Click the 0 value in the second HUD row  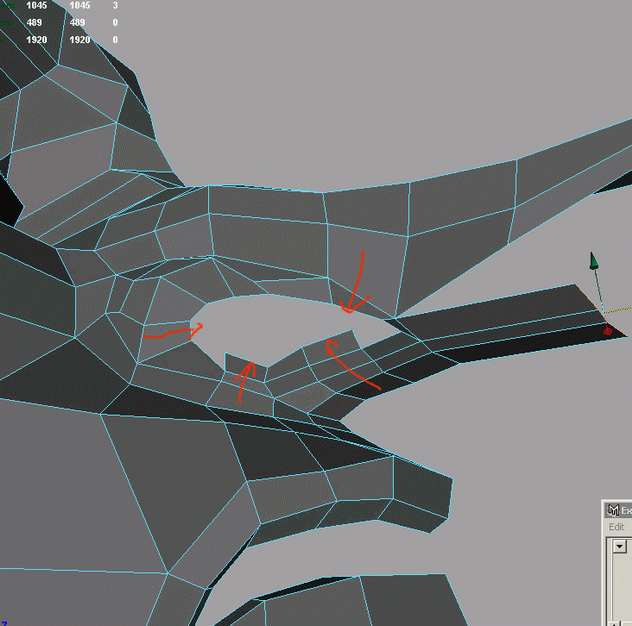tap(115, 22)
